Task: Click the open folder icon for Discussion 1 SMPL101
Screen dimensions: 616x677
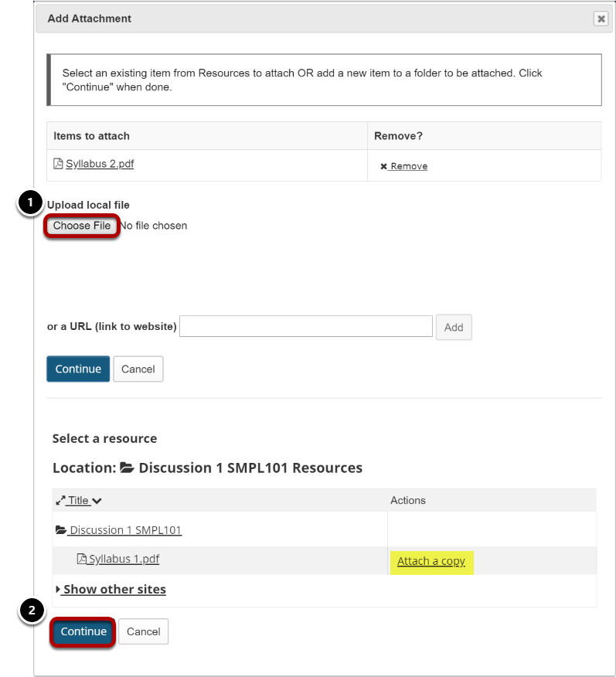Action: (61, 529)
